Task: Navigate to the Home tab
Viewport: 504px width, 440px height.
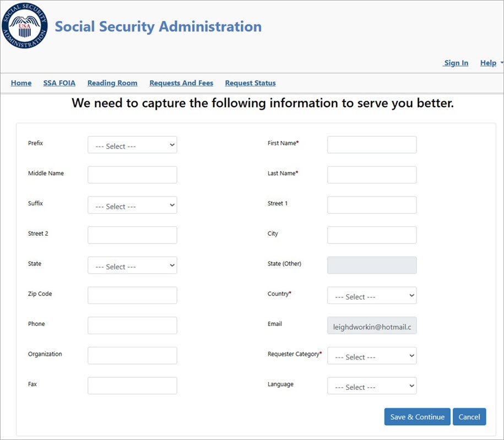Action: pos(21,83)
